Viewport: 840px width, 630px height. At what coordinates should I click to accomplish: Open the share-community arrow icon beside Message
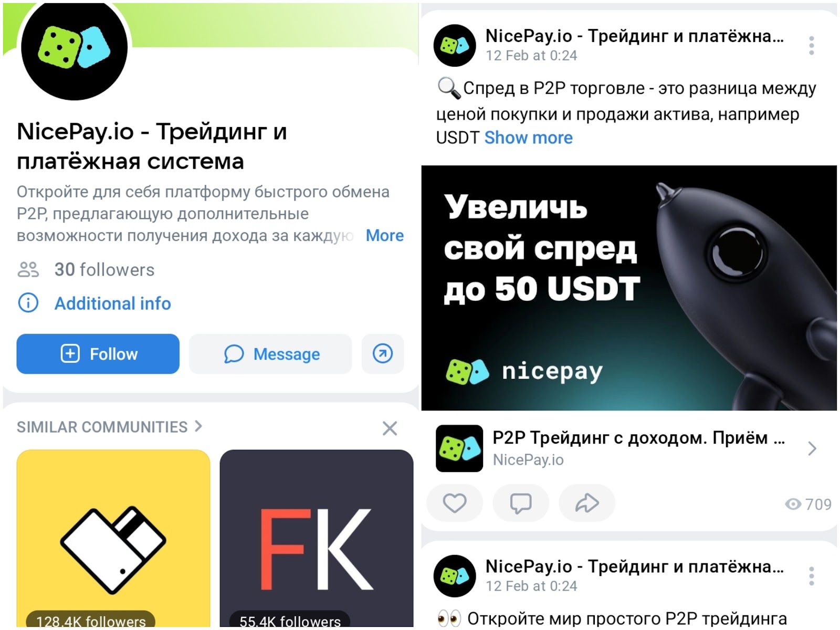[x=383, y=353]
